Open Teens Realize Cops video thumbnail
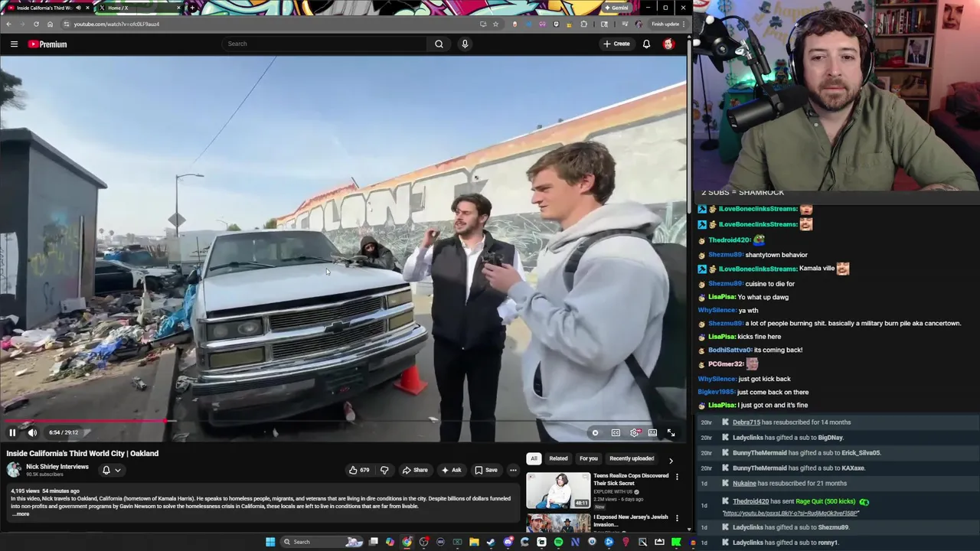Image resolution: width=980 pixels, height=551 pixels. click(x=558, y=491)
